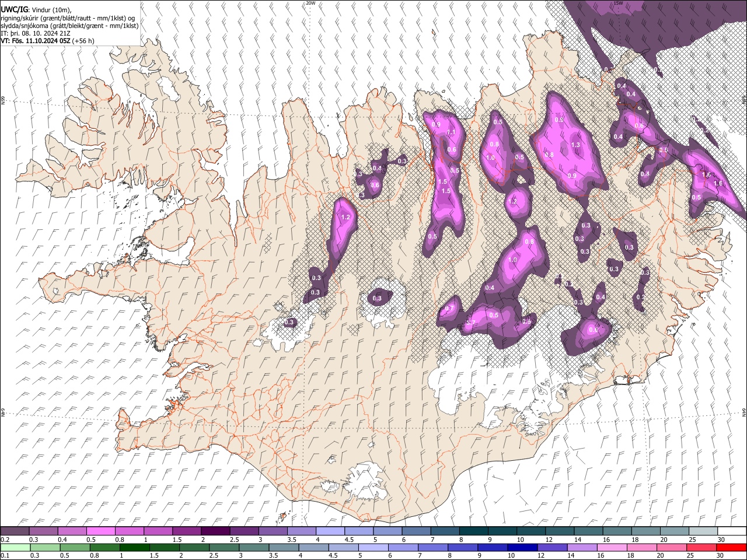Select the bright pink 0.5 swatch, upper legend
This screenshot has width=747, height=560.
[x=100, y=531]
